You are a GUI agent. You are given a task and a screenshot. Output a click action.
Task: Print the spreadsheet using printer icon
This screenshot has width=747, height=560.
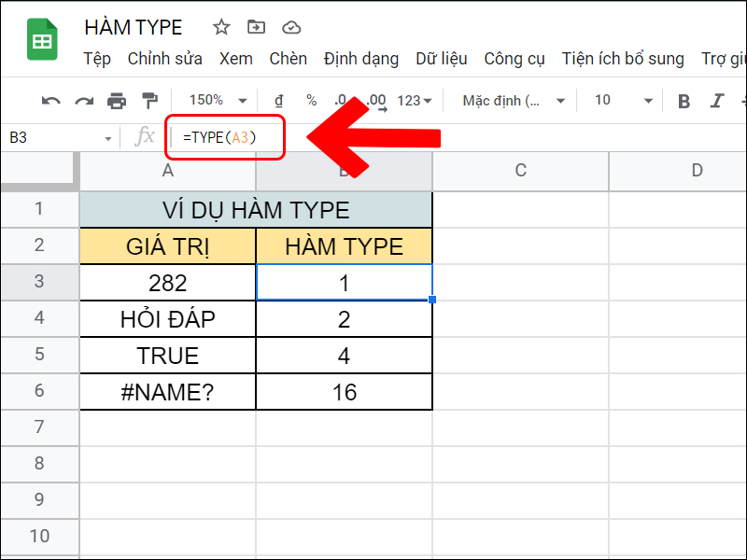117,101
